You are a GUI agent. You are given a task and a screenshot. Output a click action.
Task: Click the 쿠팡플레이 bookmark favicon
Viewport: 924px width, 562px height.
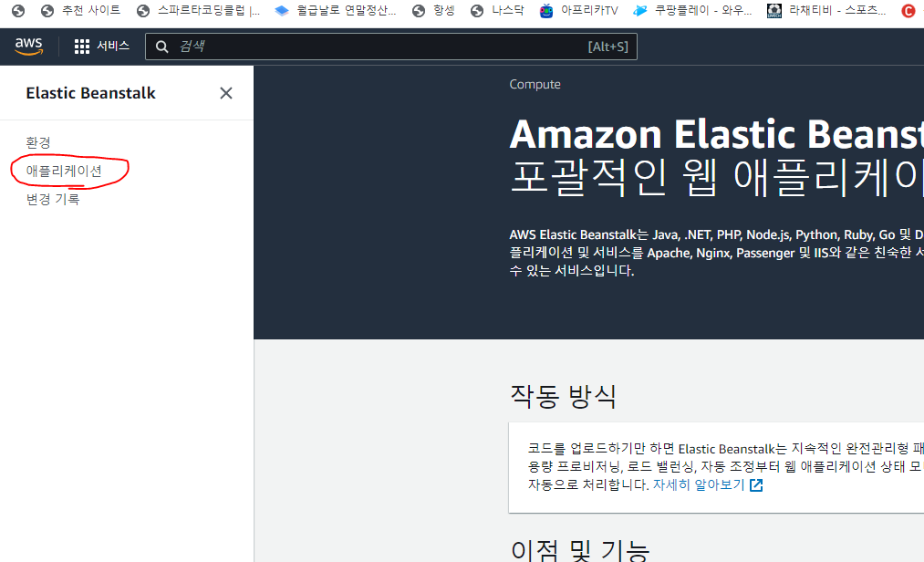coord(640,11)
